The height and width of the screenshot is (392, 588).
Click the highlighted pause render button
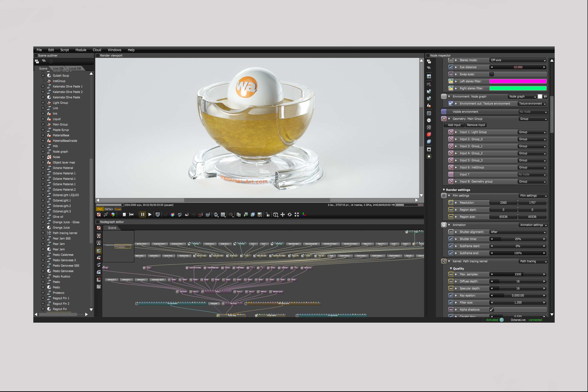[x=142, y=214]
